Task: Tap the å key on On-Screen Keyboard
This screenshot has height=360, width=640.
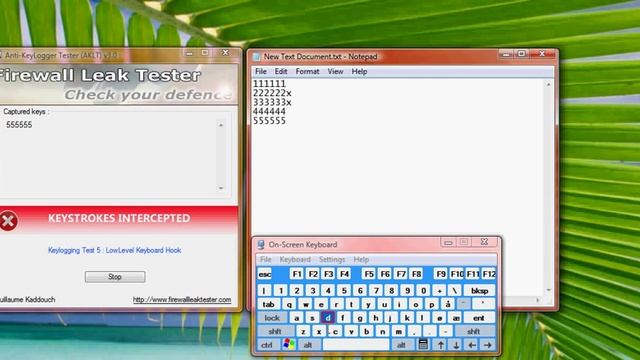Action: click(448, 304)
